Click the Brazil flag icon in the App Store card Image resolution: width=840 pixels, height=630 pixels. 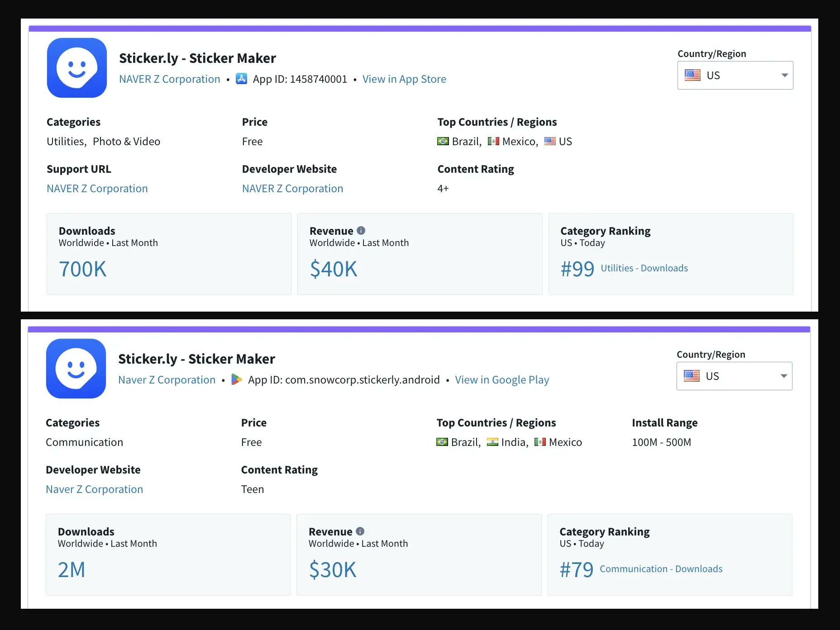443,142
